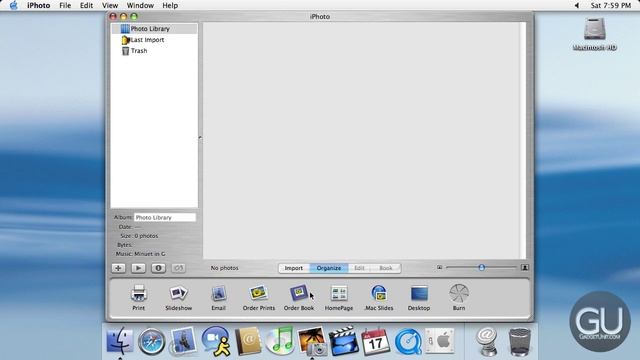
Task: Switch to Organize mode
Action: tap(329, 268)
